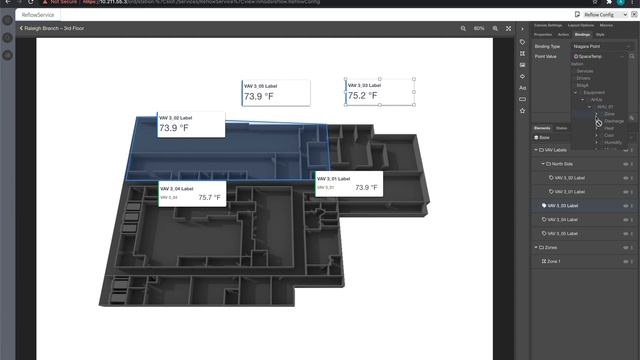Select VAV 3_02 Label in elements list

pyautogui.click(x=570, y=178)
